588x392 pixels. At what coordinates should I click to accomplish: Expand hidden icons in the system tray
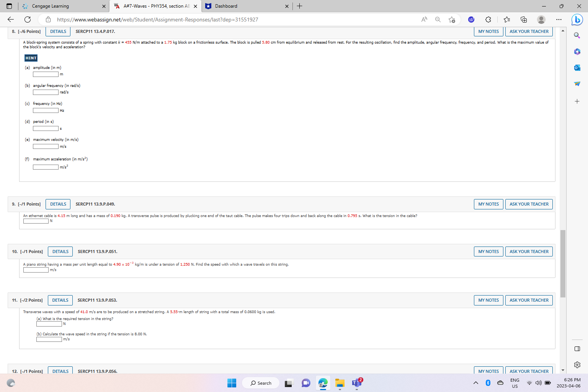475,383
